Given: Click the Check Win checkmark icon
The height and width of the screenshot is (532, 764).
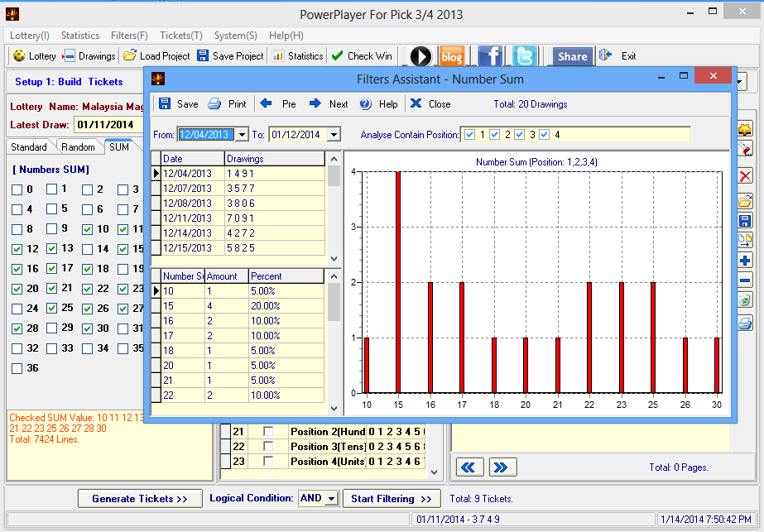Looking at the screenshot, I should (337, 55).
